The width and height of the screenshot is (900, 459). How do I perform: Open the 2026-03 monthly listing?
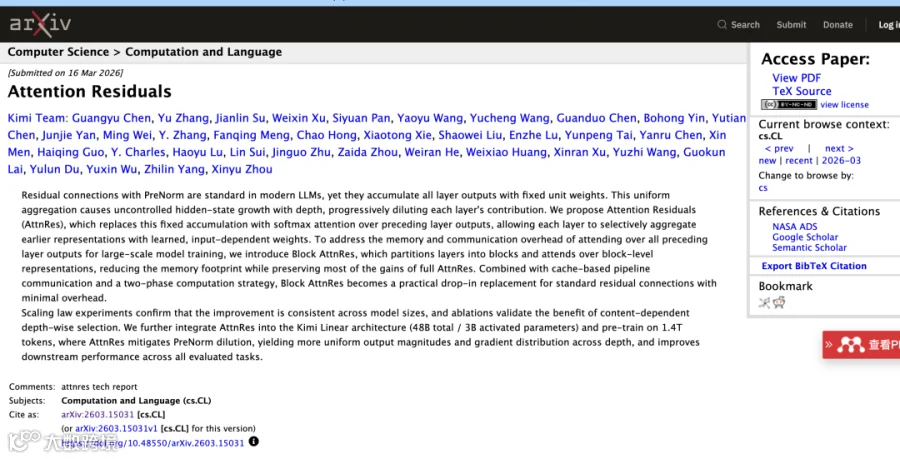(841, 161)
